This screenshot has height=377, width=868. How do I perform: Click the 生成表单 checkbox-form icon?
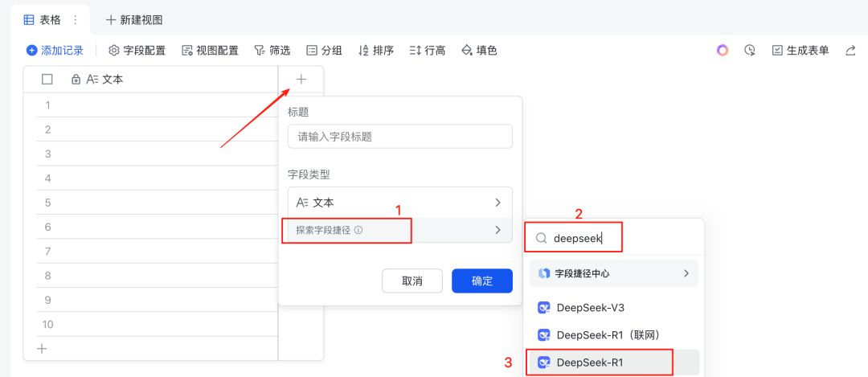[777, 51]
